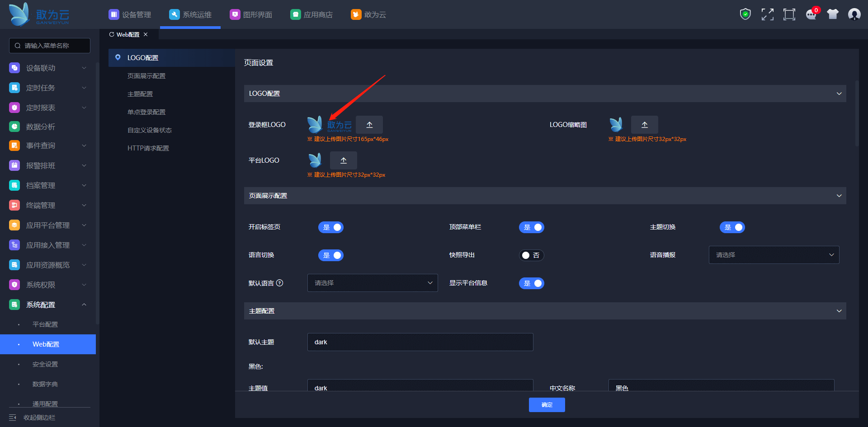
Task: Open theme skin shirt icon
Action: pyautogui.click(x=833, y=14)
